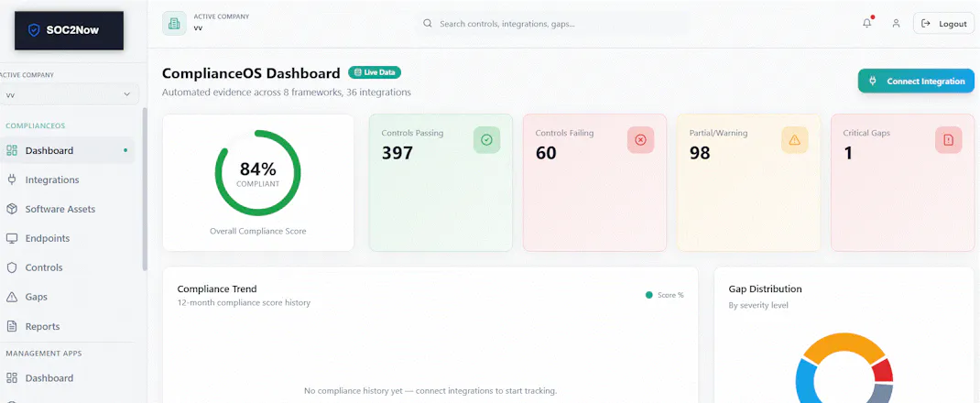Click the Integrations plug icon in sidebar
Viewport: 980px width, 403px height.
click(x=12, y=180)
